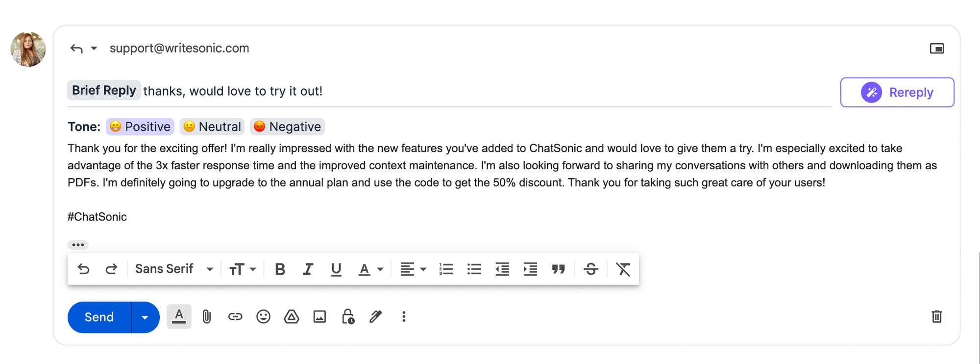
Task: Open the Send options dropdown arrow
Action: pyautogui.click(x=145, y=317)
